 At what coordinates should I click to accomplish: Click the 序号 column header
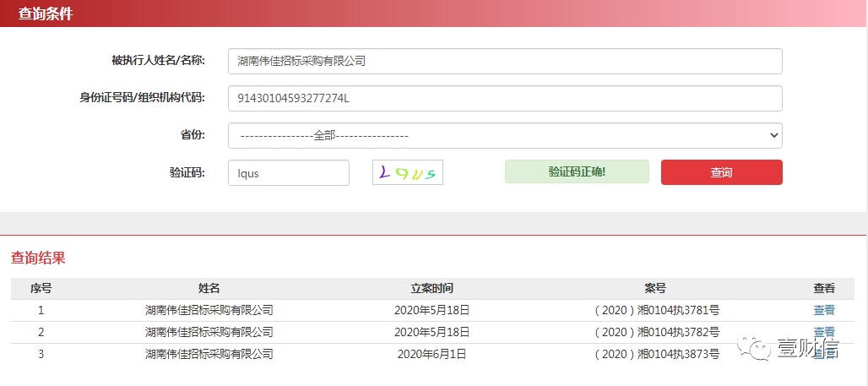(41, 289)
